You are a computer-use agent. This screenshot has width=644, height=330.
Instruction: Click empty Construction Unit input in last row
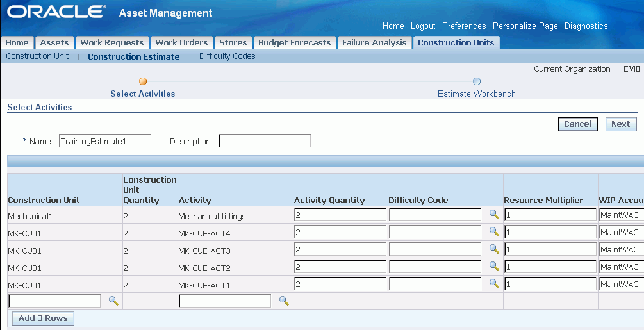tap(54, 301)
